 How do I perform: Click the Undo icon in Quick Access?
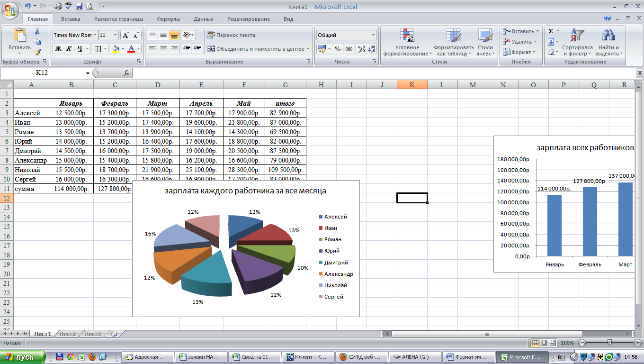point(27,7)
